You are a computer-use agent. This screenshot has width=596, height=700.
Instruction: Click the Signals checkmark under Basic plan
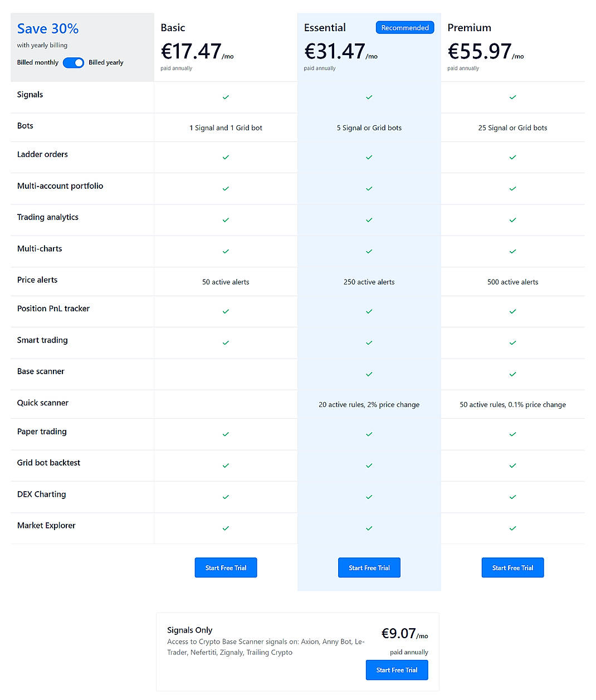pyautogui.click(x=226, y=97)
